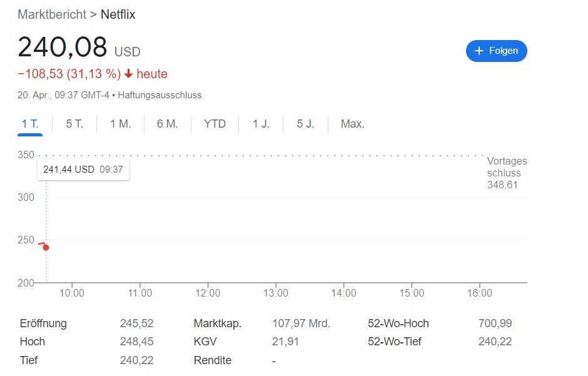
Task: Select the 6 M. time range tab
Action: 167,124
